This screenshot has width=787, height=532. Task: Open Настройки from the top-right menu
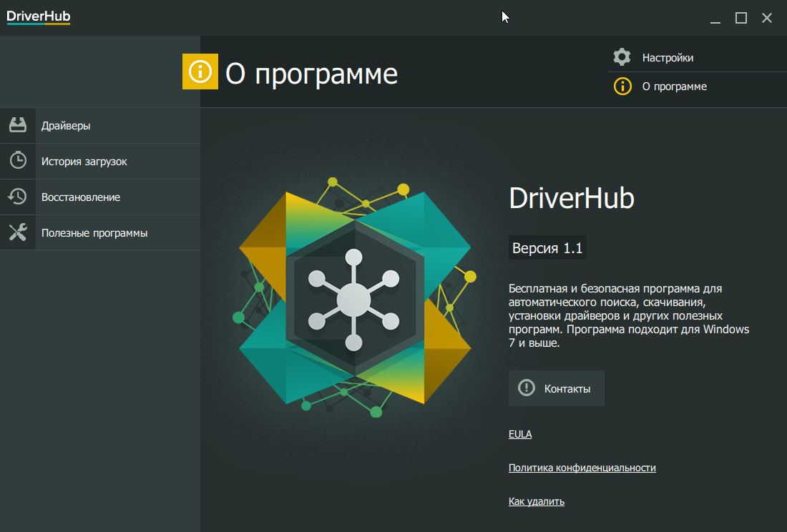(x=668, y=58)
